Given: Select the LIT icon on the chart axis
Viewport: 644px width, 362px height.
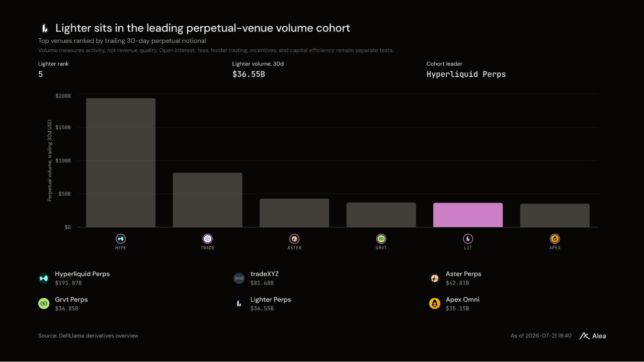Looking at the screenshot, I should [468, 239].
